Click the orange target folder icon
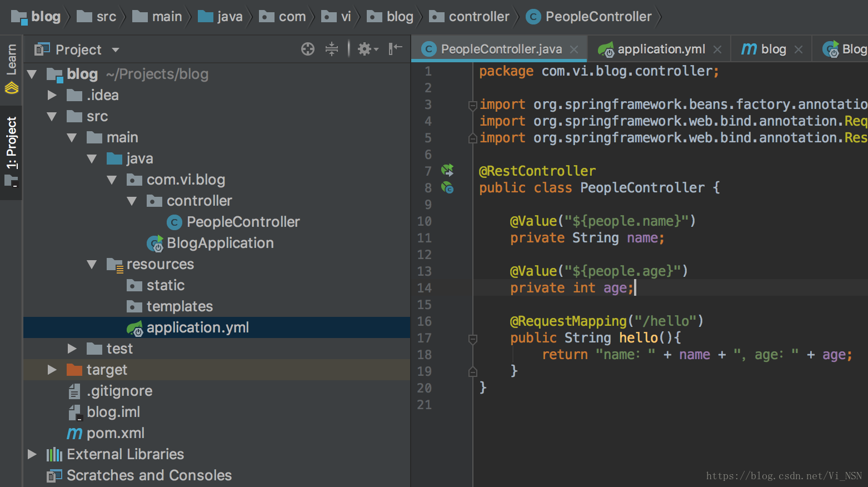This screenshot has height=487, width=868. [x=74, y=370]
